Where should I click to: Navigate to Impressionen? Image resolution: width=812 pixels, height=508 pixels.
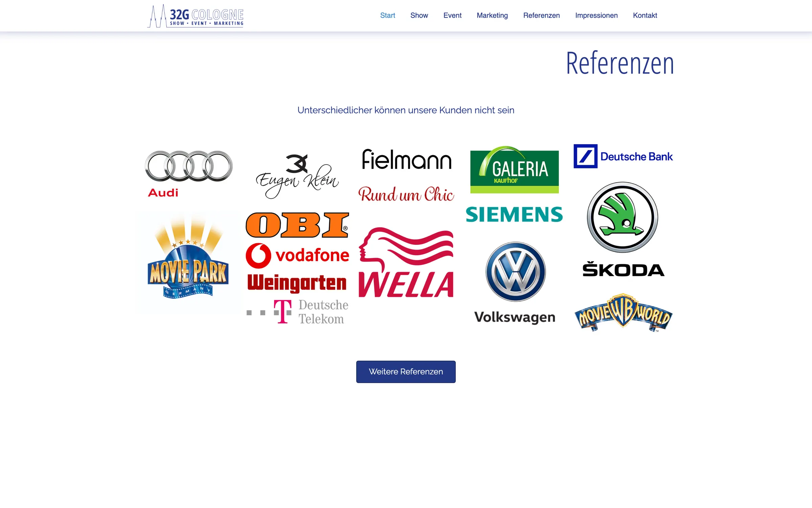596,16
